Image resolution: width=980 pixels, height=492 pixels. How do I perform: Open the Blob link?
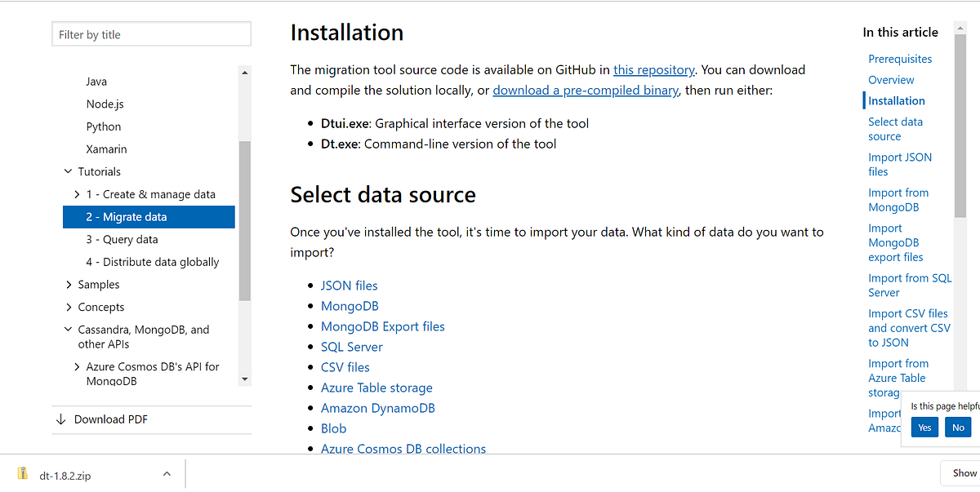coord(334,428)
